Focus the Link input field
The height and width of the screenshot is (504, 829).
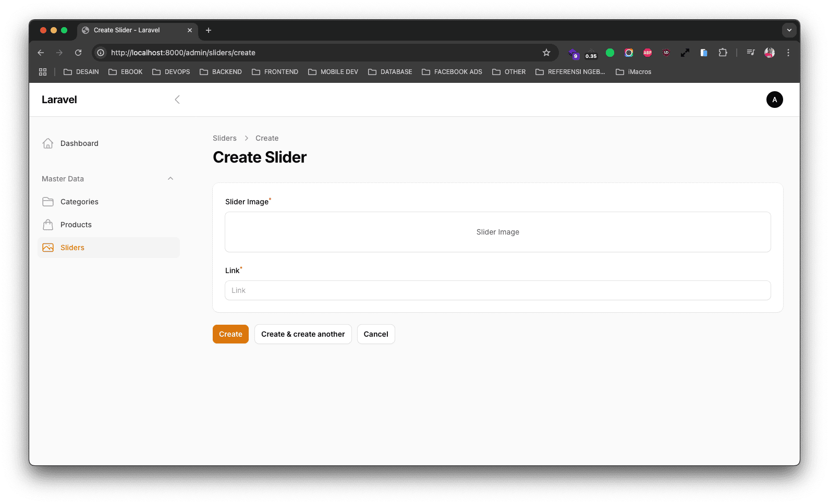point(497,290)
